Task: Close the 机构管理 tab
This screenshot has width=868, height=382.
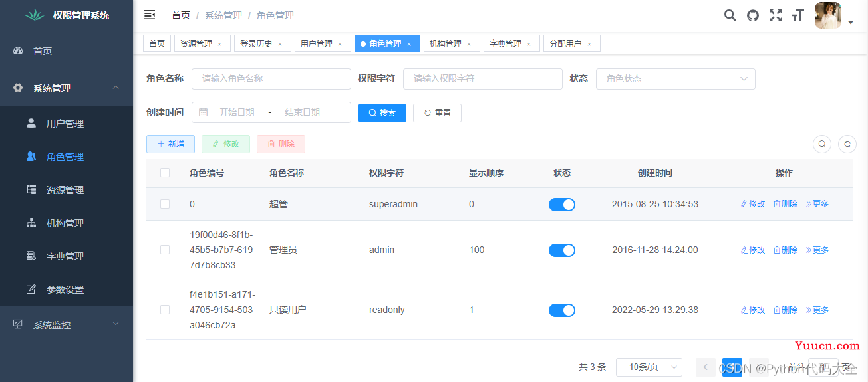Action: (x=469, y=44)
